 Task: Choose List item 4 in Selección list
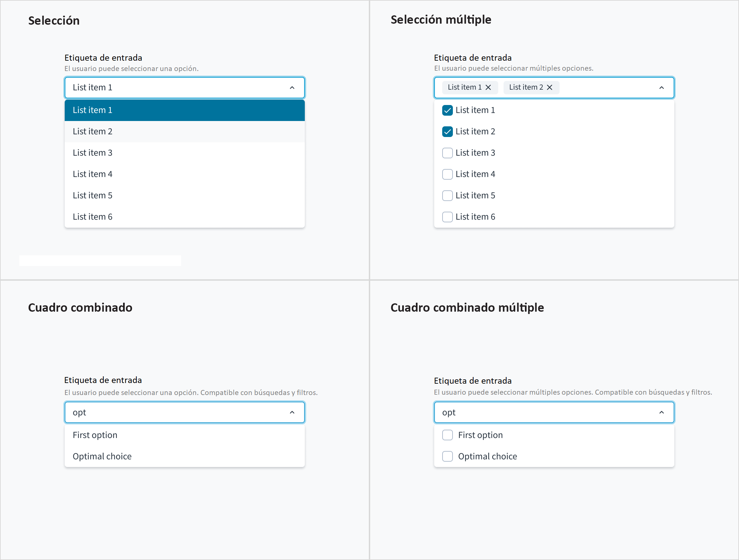[184, 174]
